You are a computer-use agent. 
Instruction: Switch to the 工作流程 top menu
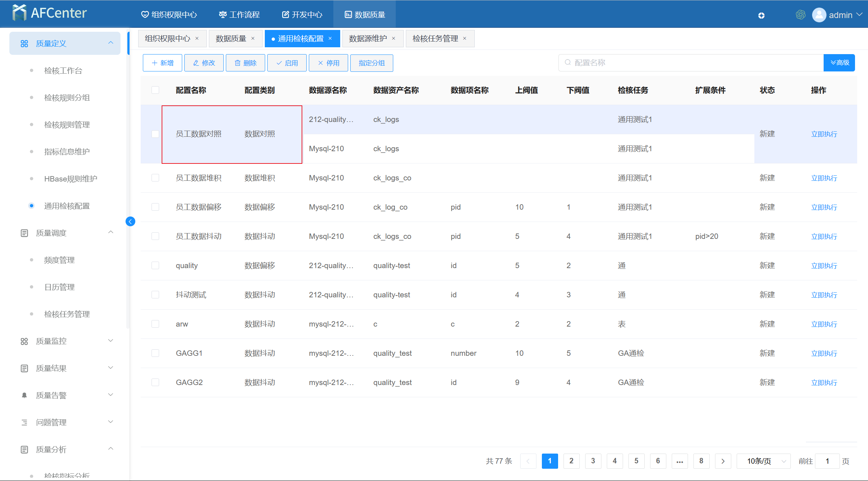click(239, 15)
